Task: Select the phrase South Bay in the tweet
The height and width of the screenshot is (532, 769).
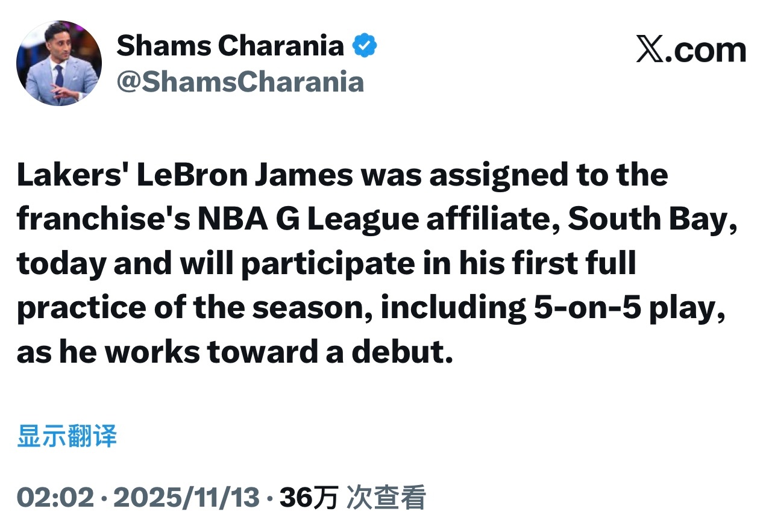Action: point(648,219)
